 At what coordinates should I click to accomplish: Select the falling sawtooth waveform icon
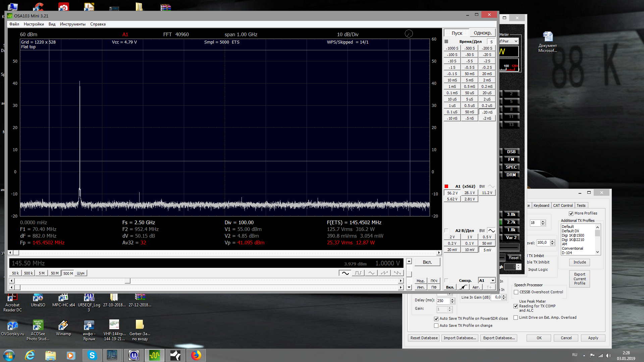pyautogui.click(x=397, y=273)
